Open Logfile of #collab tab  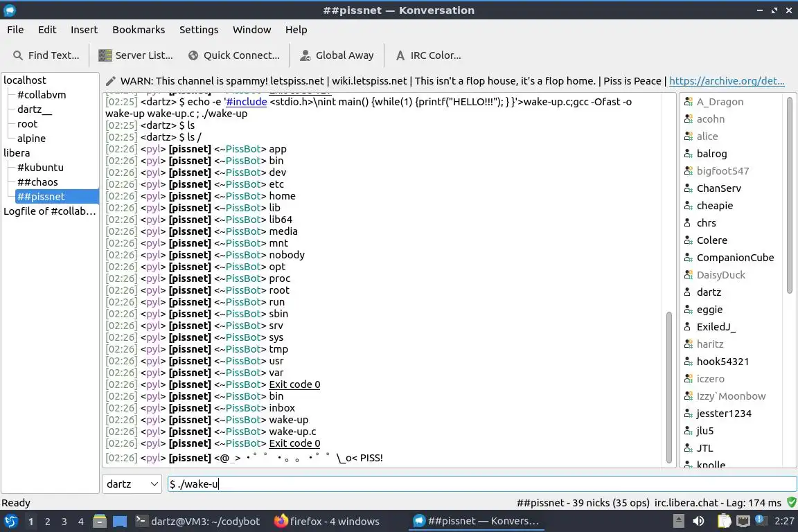click(49, 211)
